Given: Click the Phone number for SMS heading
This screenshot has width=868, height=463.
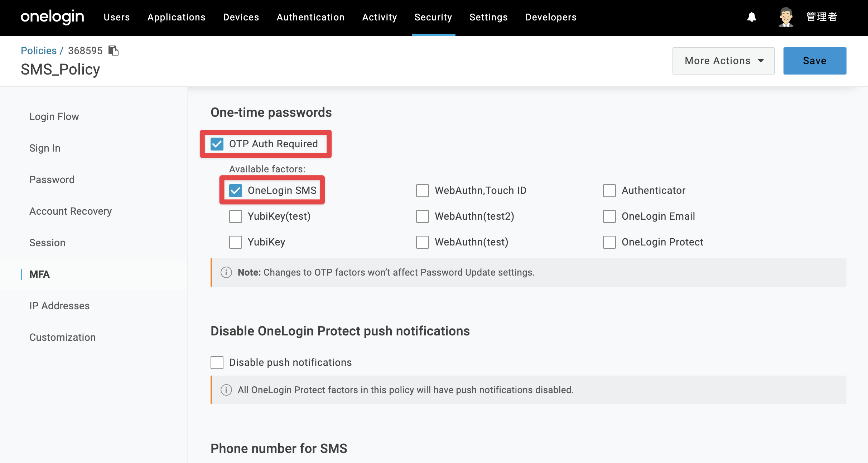Looking at the screenshot, I should [279, 448].
